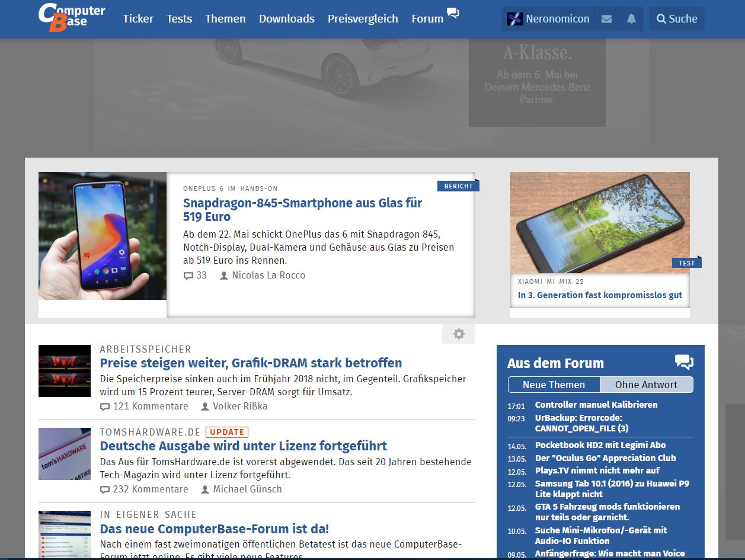745x560 pixels.
Task: Open the Tests menu item
Action: click(x=179, y=19)
